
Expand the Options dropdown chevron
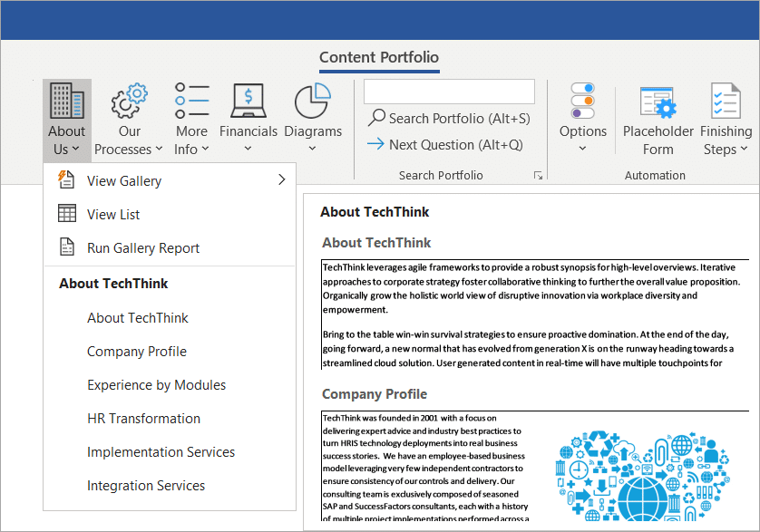[x=582, y=149]
